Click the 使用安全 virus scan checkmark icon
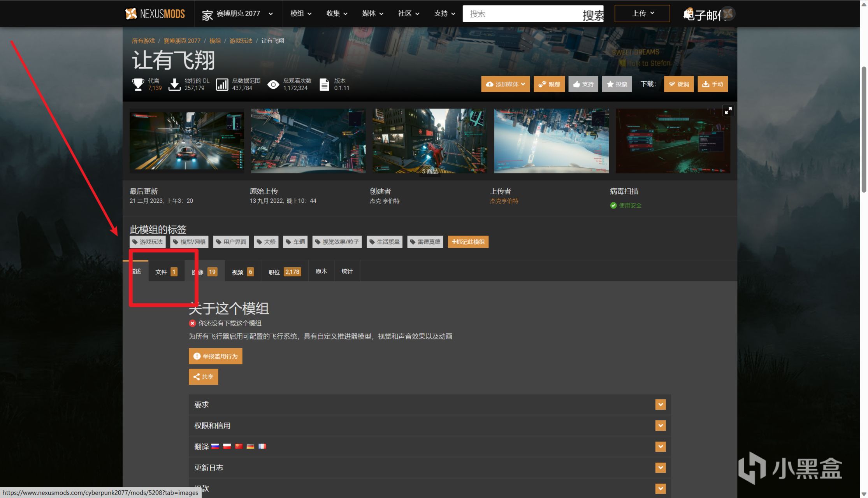This screenshot has height=498, width=868. 613,205
